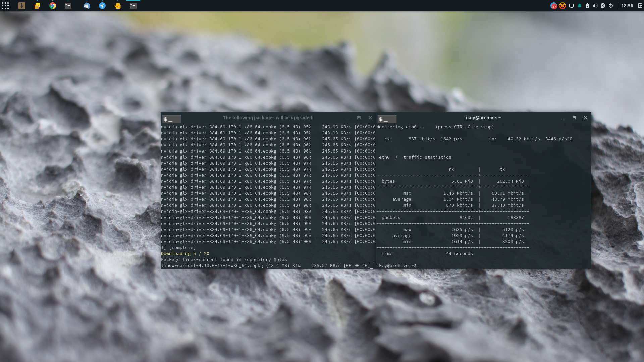Click the '60.01 Mbit/s' max tx value
The height and width of the screenshot is (362, 644).
coord(508,193)
